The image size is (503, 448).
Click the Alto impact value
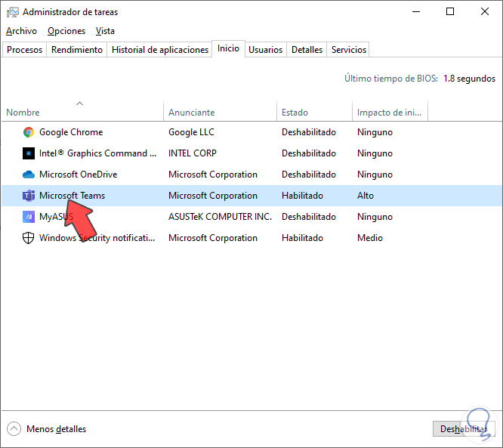pyautogui.click(x=366, y=196)
